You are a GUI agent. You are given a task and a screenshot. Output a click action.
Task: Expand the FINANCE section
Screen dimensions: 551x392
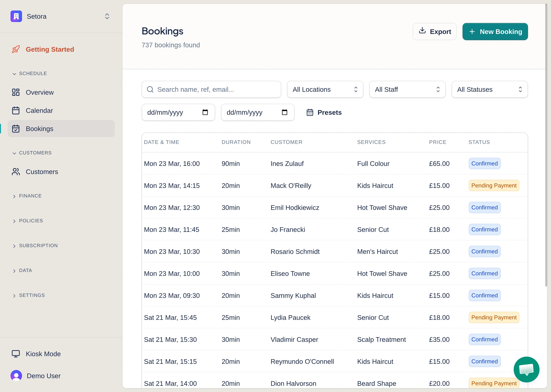point(14,196)
